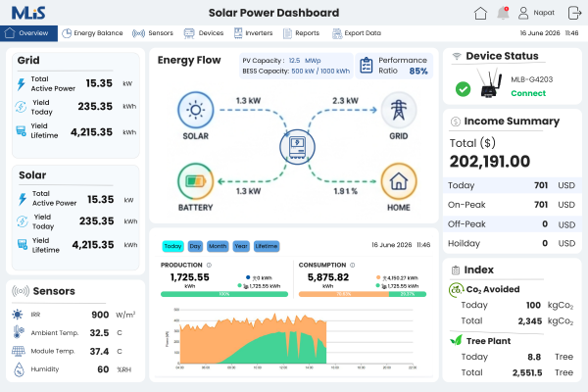Viewport: 588px width, 392px height.
Task: Click the MLB-G4203 device image
Action: [489, 83]
